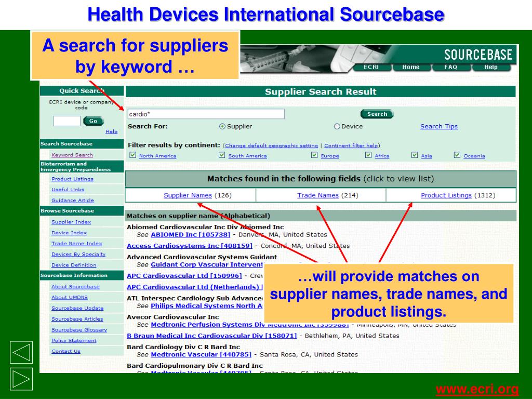The height and width of the screenshot is (399, 532).
Task: Open the Home tab in the Sourcebase header
Action: click(411, 67)
